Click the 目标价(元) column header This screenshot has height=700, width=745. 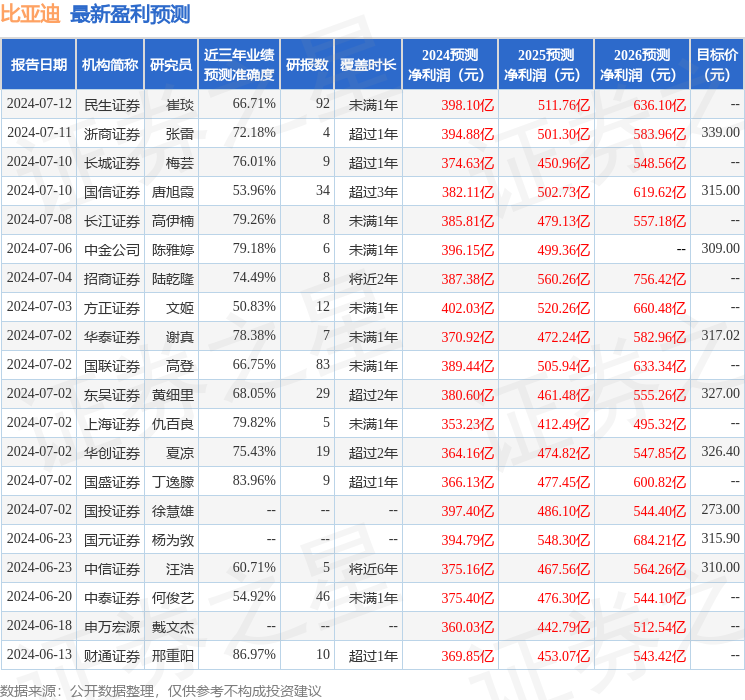(x=717, y=64)
